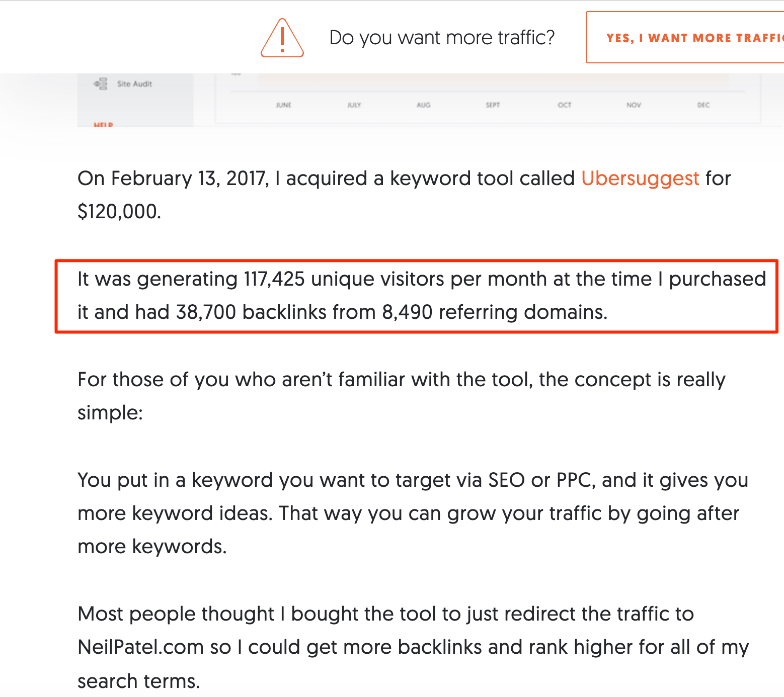Click the NOV label on chart axis
The image size is (784, 697).
[634, 105]
